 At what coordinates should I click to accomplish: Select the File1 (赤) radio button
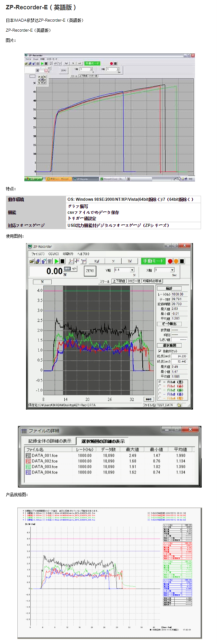[x=160, y=386]
